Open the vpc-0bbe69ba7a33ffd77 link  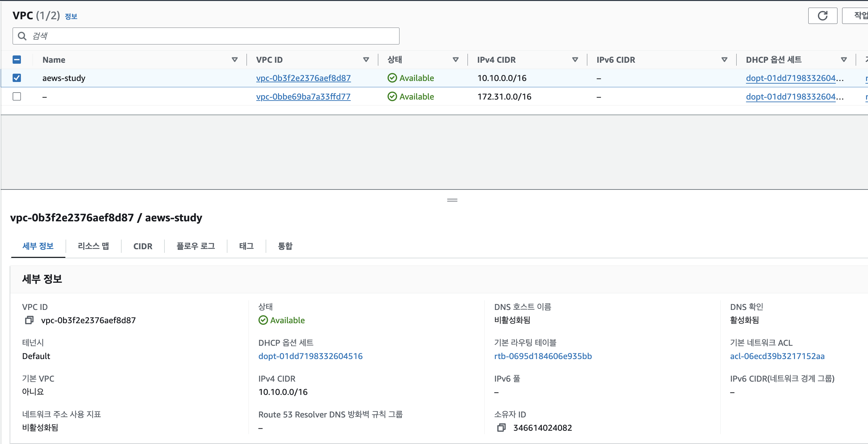[303, 97]
